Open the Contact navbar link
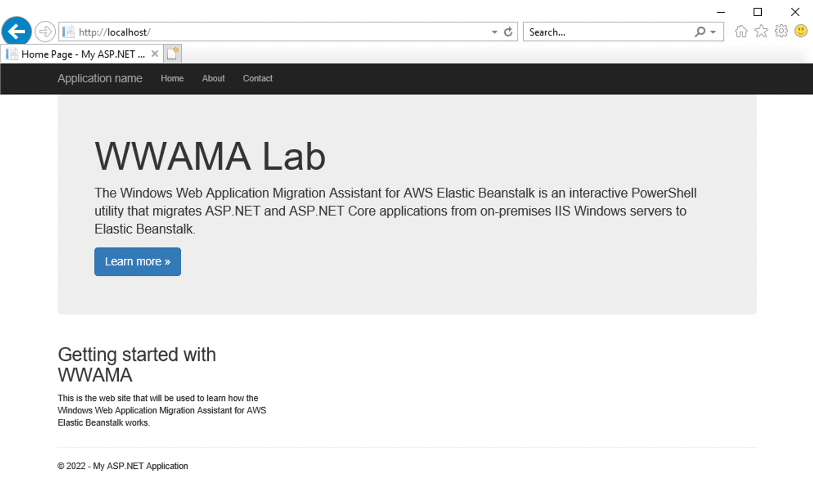Image resolution: width=813 pixels, height=484 pixels. 258,78
